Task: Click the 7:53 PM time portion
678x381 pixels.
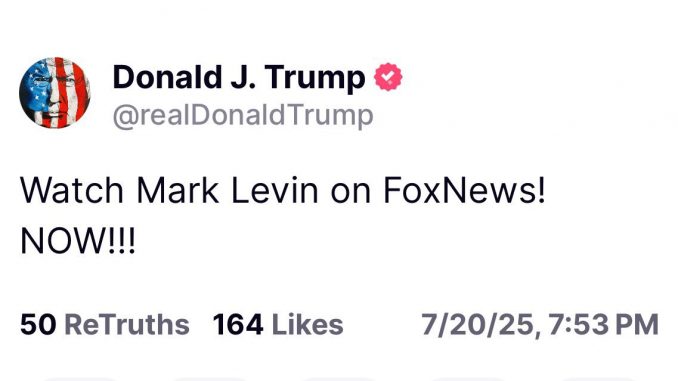Action: [x=604, y=324]
